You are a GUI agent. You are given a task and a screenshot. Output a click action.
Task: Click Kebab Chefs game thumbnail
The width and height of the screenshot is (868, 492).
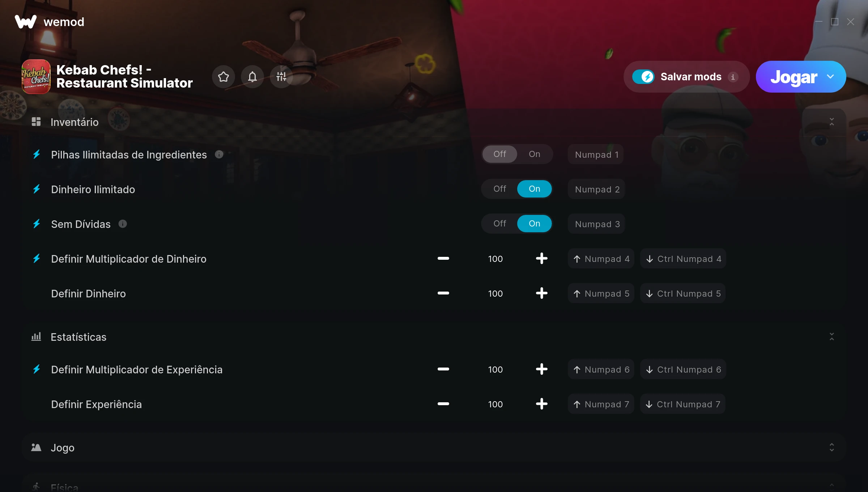click(36, 77)
